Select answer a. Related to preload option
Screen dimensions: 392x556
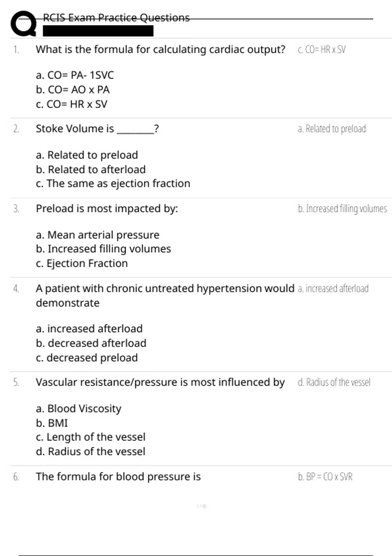click(x=87, y=155)
